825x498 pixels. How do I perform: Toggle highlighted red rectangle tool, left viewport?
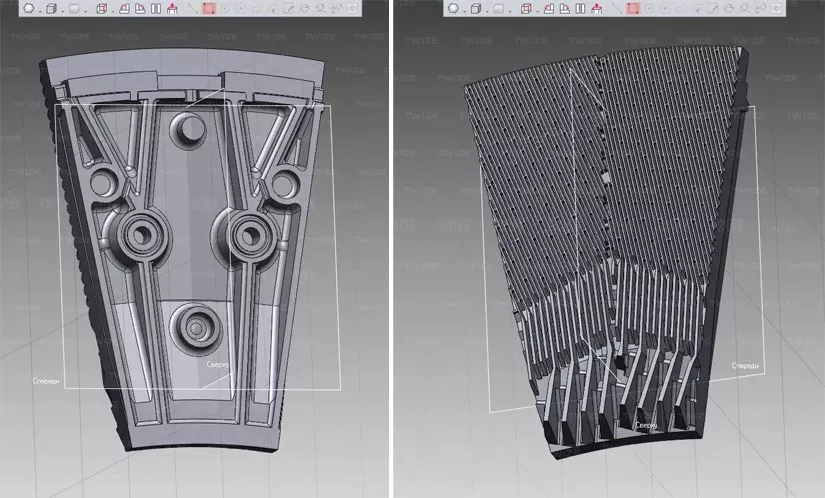pos(209,8)
